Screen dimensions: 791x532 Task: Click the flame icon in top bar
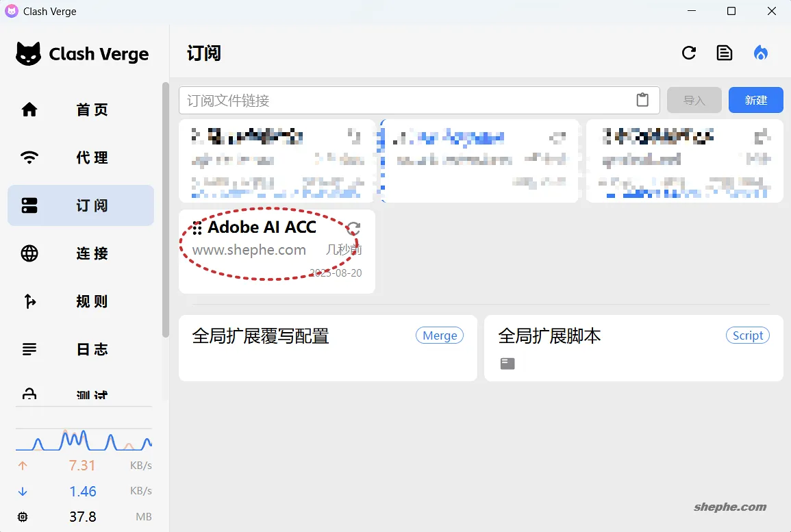pyautogui.click(x=760, y=52)
